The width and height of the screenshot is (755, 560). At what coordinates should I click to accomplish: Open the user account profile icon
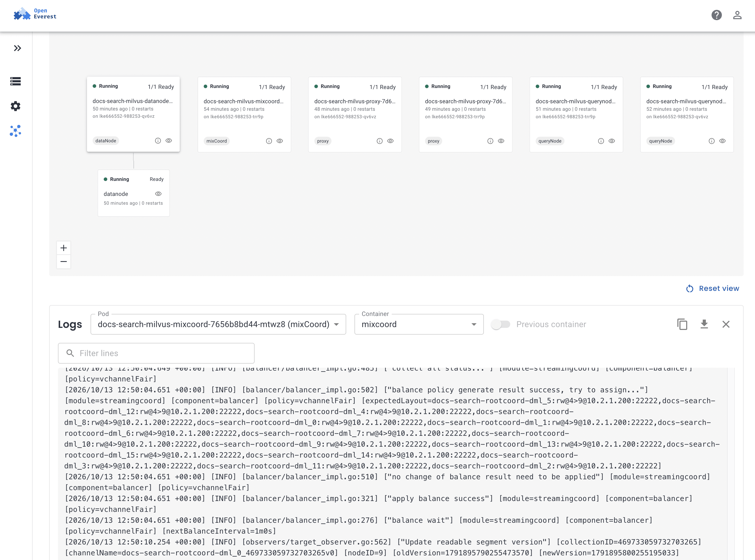(x=737, y=15)
